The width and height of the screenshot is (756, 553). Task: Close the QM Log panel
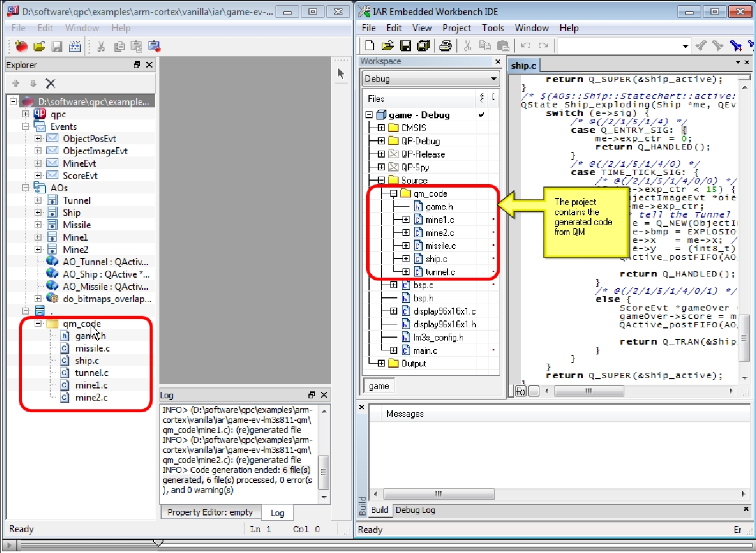[x=324, y=395]
